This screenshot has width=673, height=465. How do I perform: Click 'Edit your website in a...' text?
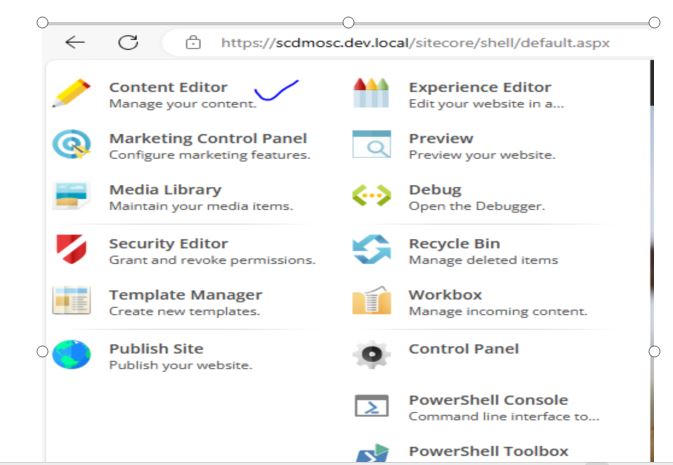pos(486,104)
